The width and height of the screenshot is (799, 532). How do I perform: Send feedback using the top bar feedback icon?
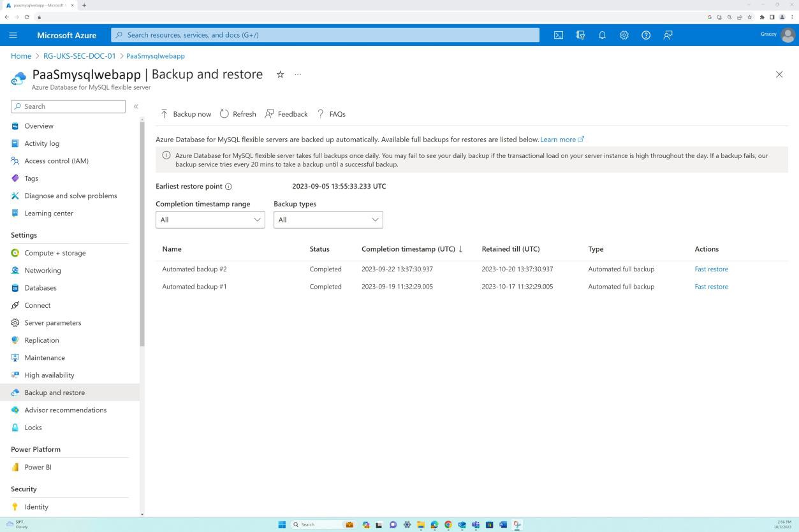[x=667, y=35]
